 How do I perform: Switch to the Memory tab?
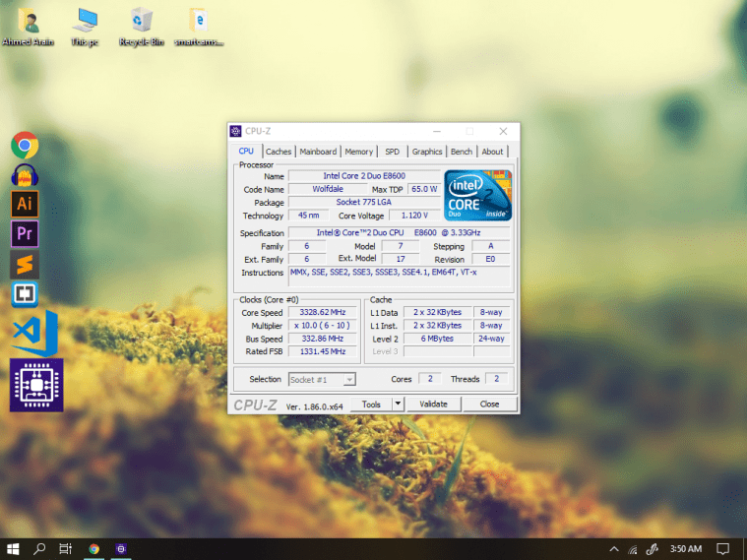[358, 152]
